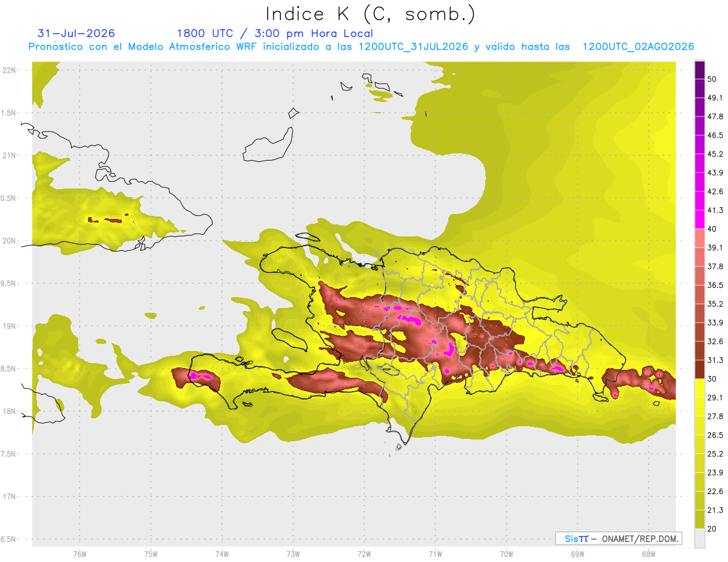
Task: Click the '31.3' color scale value
Action: click(715, 360)
